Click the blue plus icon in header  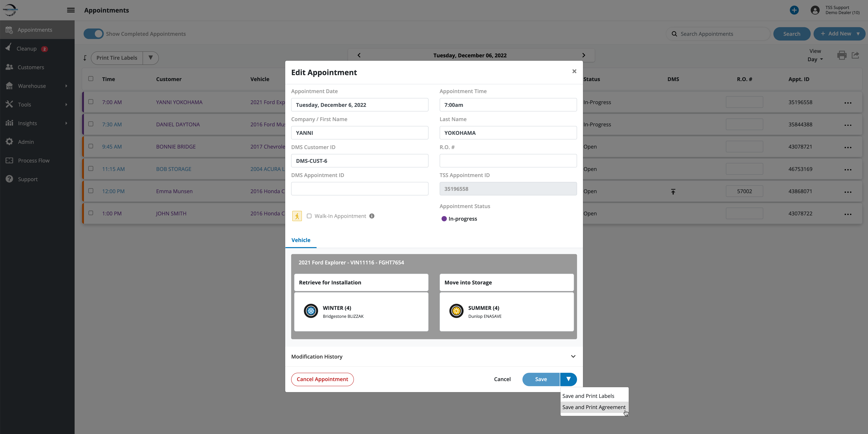click(x=794, y=10)
